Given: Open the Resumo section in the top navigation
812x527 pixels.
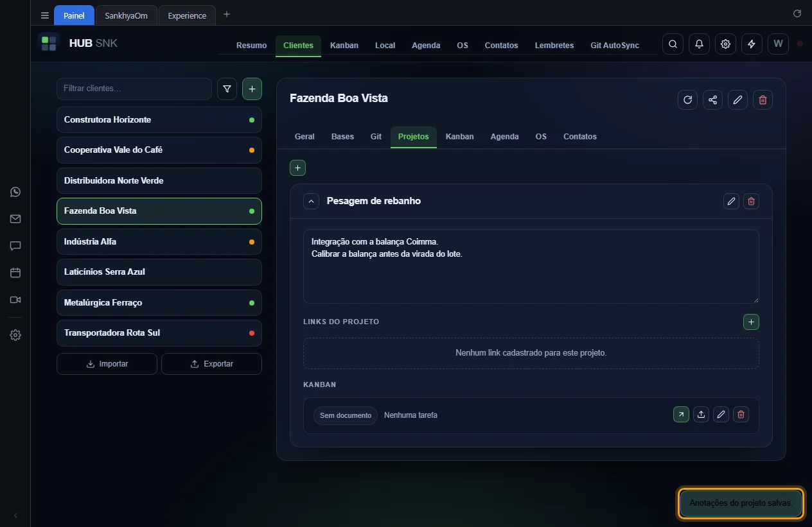Looking at the screenshot, I should 251,46.
